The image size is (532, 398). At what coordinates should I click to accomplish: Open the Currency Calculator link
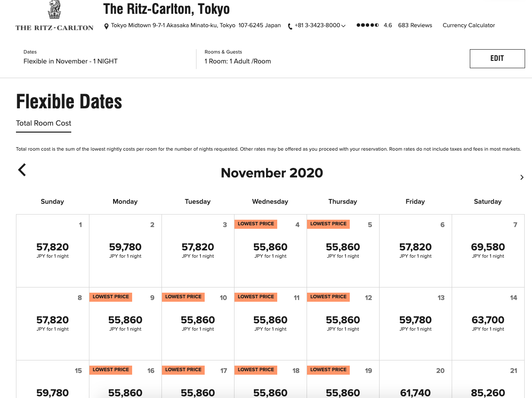(x=469, y=25)
